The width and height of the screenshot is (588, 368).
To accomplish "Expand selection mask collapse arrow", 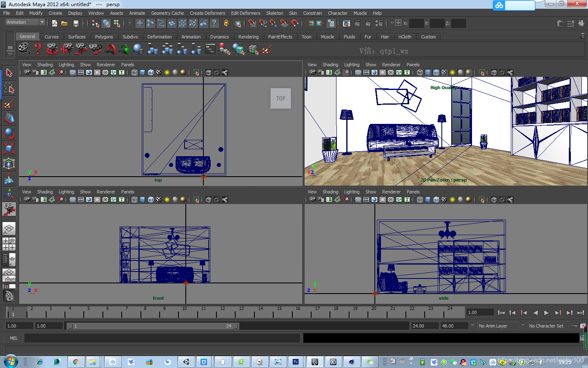I will tap(130, 23).
